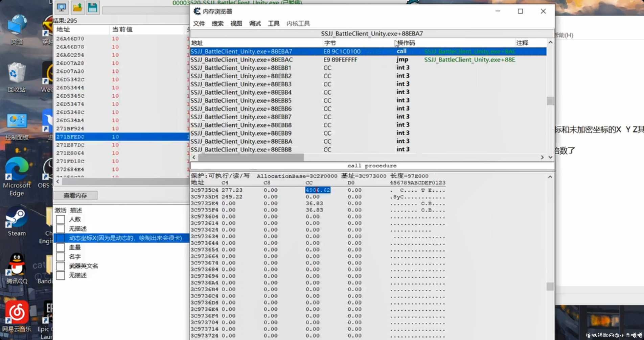Open the 回收站 recycle bin icon

tap(17, 77)
